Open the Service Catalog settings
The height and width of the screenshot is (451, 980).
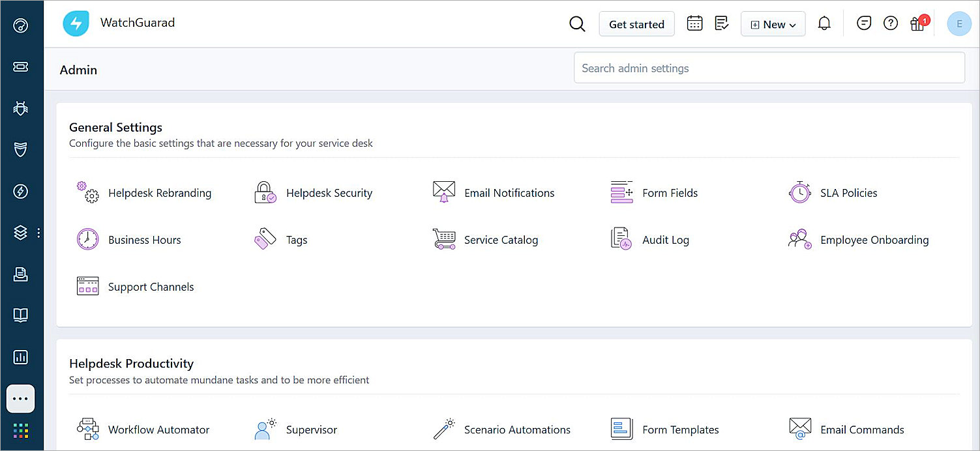point(501,240)
